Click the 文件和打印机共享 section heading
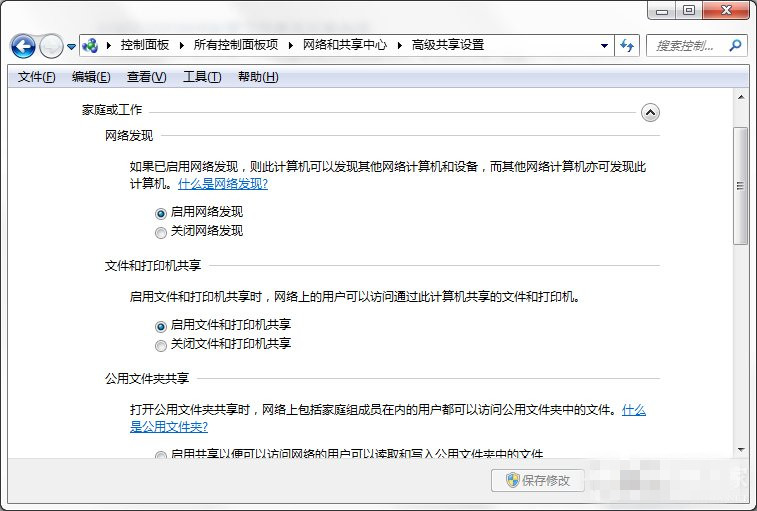 [153, 265]
